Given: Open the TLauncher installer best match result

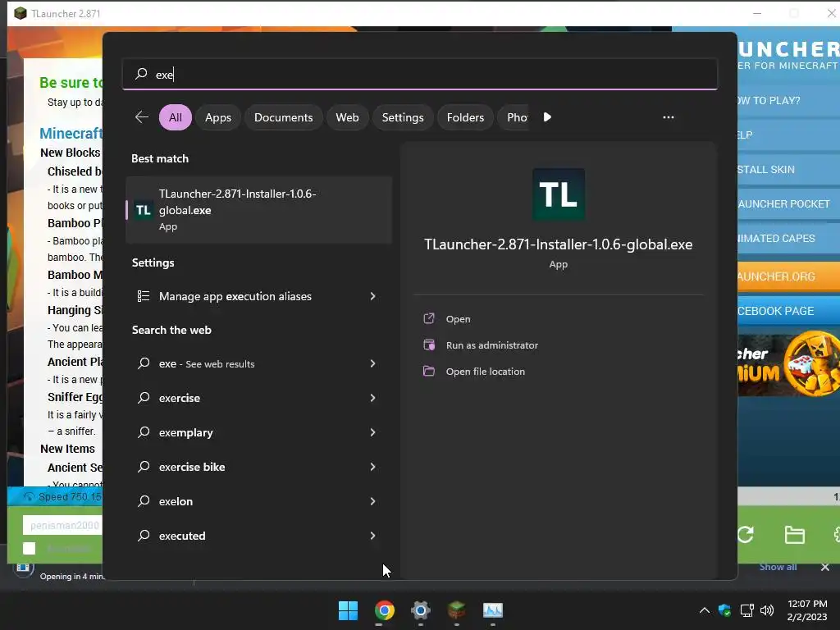Looking at the screenshot, I should pyautogui.click(x=259, y=210).
